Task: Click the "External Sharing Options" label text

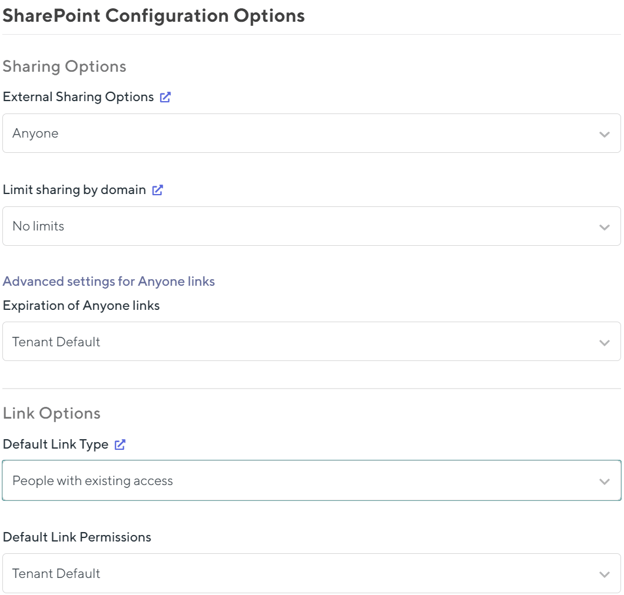Action: (x=78, y=97)
